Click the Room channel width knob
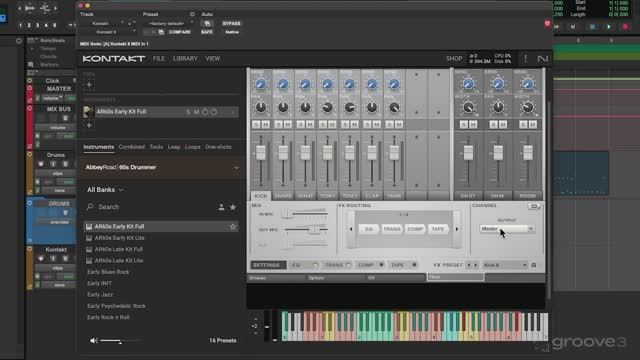Viewport: 640px width, 360px height. (x=528, y=107)
